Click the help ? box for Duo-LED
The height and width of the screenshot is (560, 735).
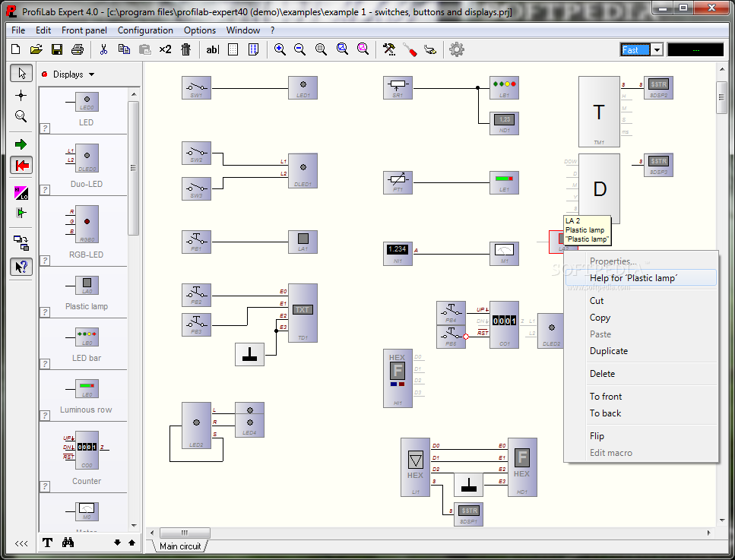pos(45,189)
